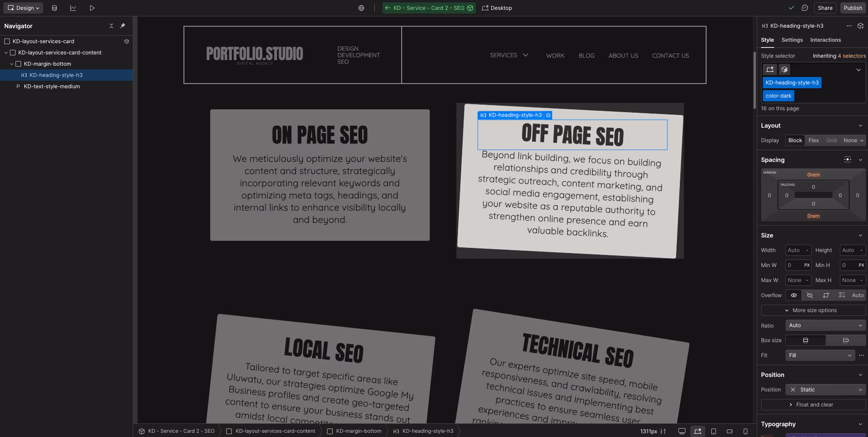This screenshot has height=437, width=868.
Task: Set overflow to Auto
Action: [x=858, y=295]
